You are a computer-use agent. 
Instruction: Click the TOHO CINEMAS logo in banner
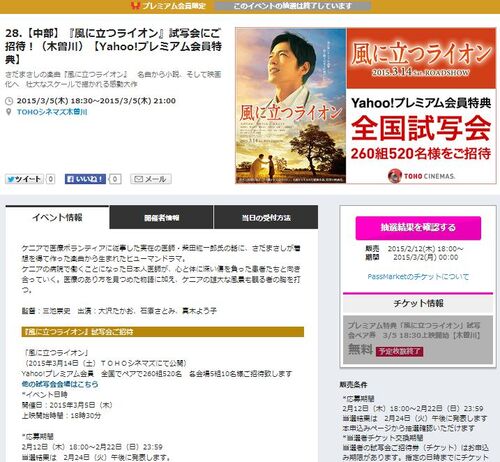pos(421,176)
